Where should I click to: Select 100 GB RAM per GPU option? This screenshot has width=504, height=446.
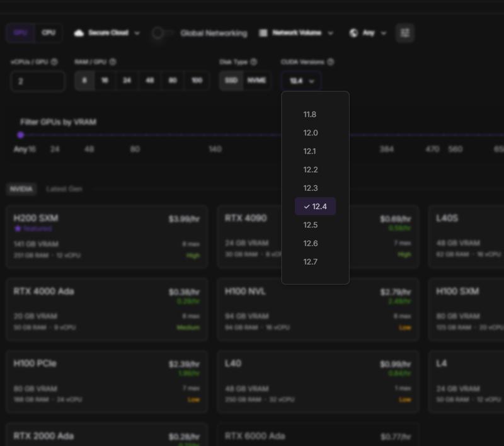click(x=197, y=81)
